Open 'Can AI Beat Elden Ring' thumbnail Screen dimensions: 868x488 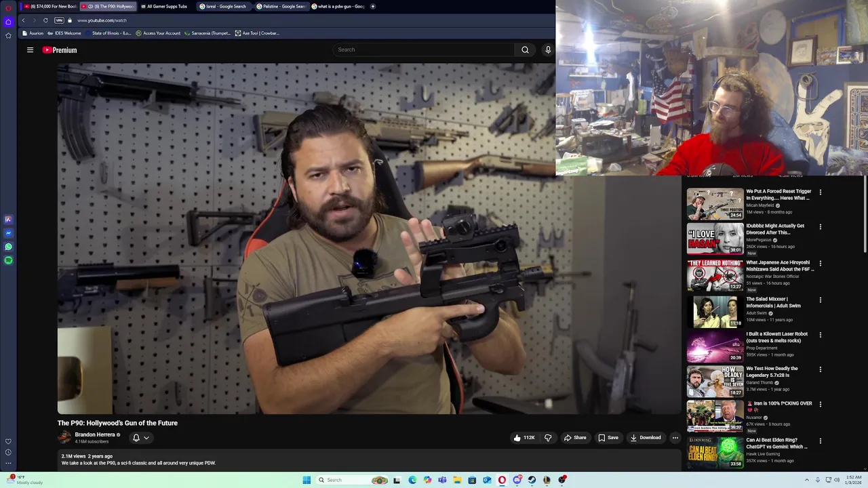click(715, 452)
